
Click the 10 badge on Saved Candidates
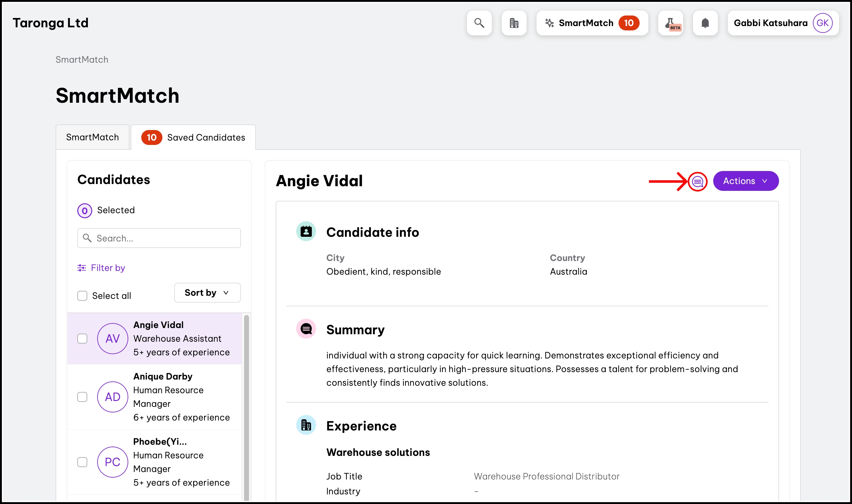point(152,137)
